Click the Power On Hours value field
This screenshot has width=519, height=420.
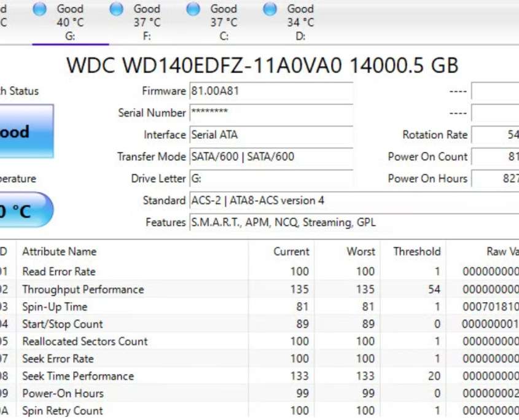[x=495, y=179]
